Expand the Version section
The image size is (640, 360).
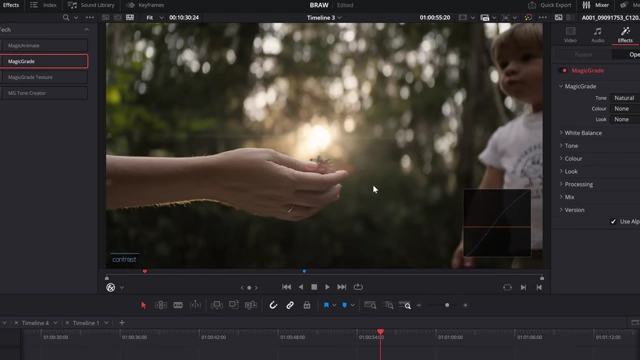(x=571, y=210)
